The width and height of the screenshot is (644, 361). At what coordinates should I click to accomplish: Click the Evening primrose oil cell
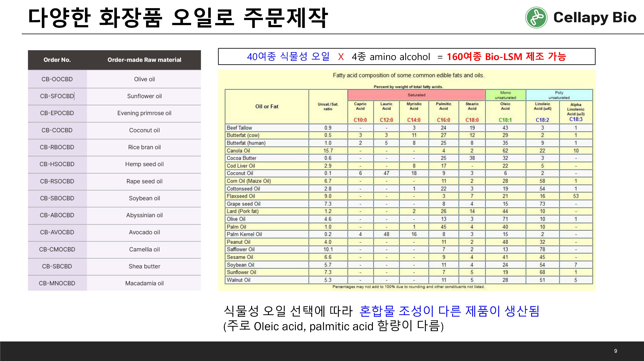[x=144, y=113]
